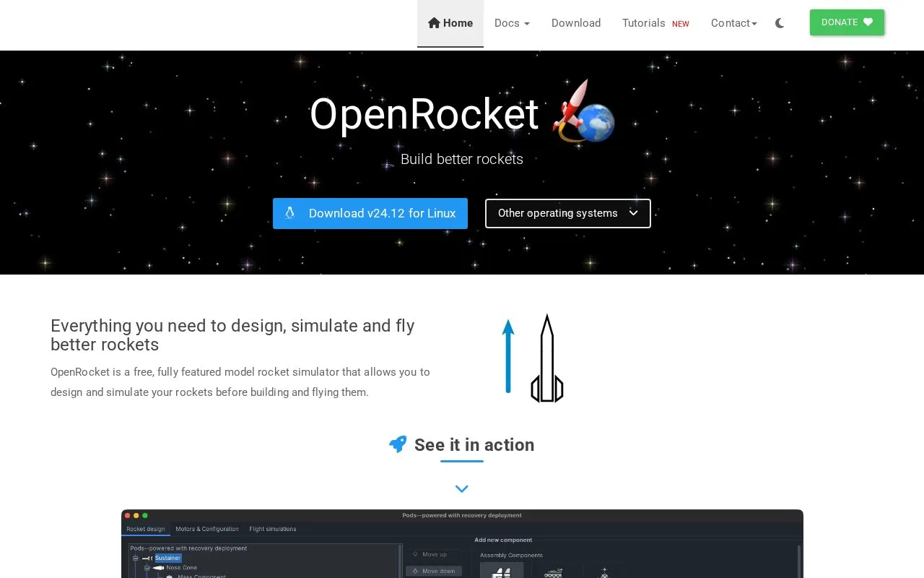Click the 'Everything you need to design' heading
Viewport: 924px width, 578px height.
pos(232,335)
